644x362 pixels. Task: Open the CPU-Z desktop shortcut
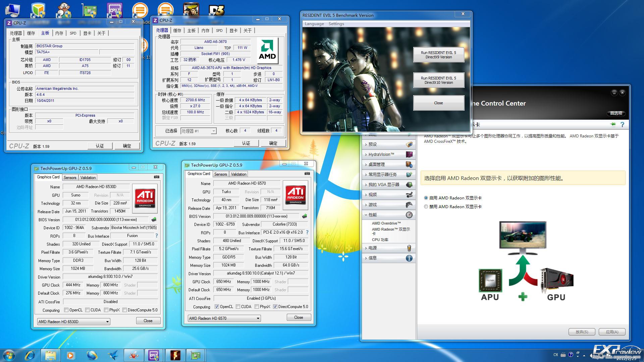(x=114, y=10)
